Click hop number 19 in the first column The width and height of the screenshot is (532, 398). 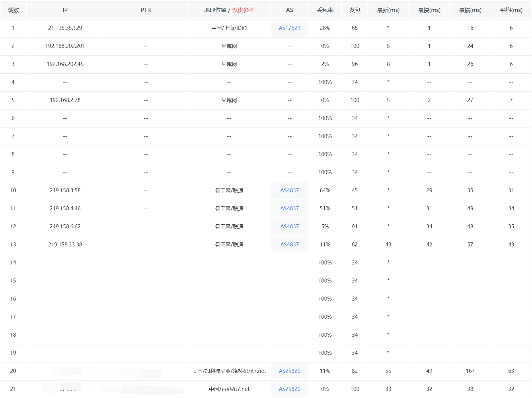[13, 353]
